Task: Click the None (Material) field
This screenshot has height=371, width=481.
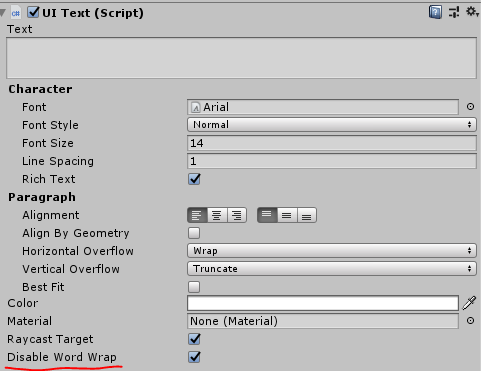Action: 323,321
